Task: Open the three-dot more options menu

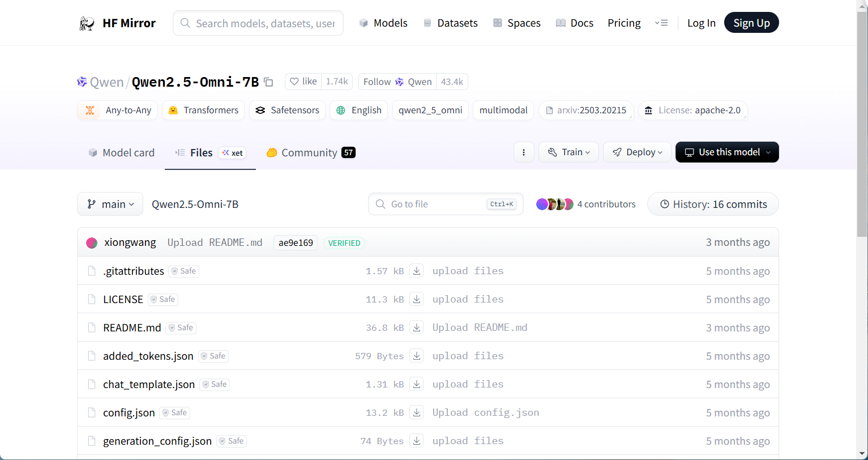Action: point(524,152)
